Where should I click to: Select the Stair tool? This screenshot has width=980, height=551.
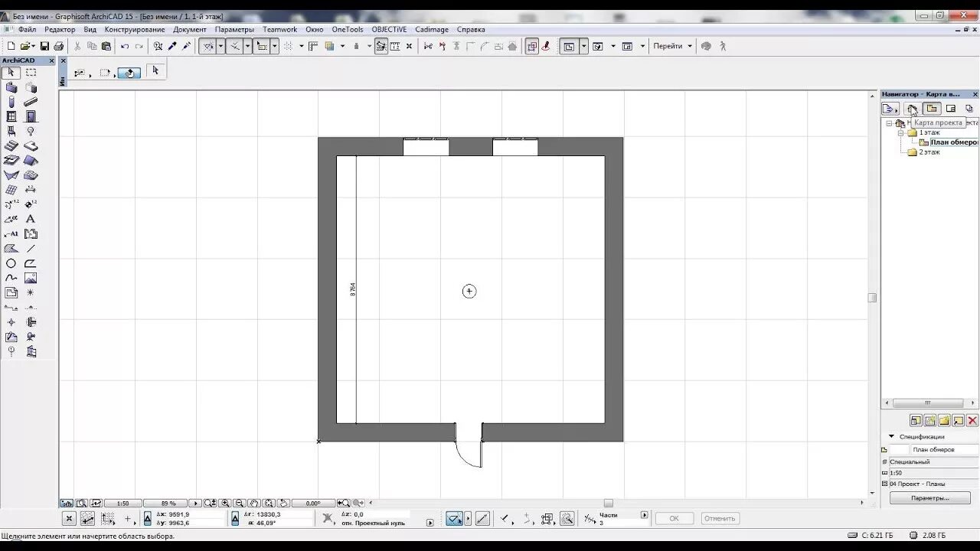point(11,146)
